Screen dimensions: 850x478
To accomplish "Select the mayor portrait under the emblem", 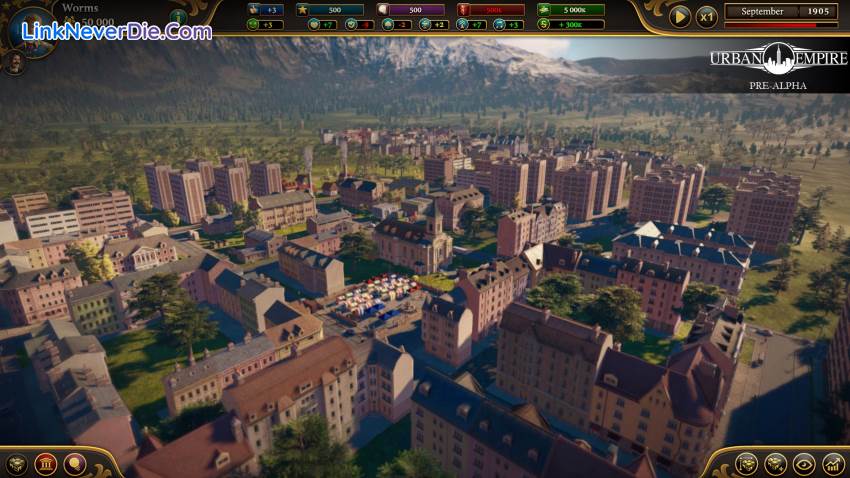I will coord(15,63).
